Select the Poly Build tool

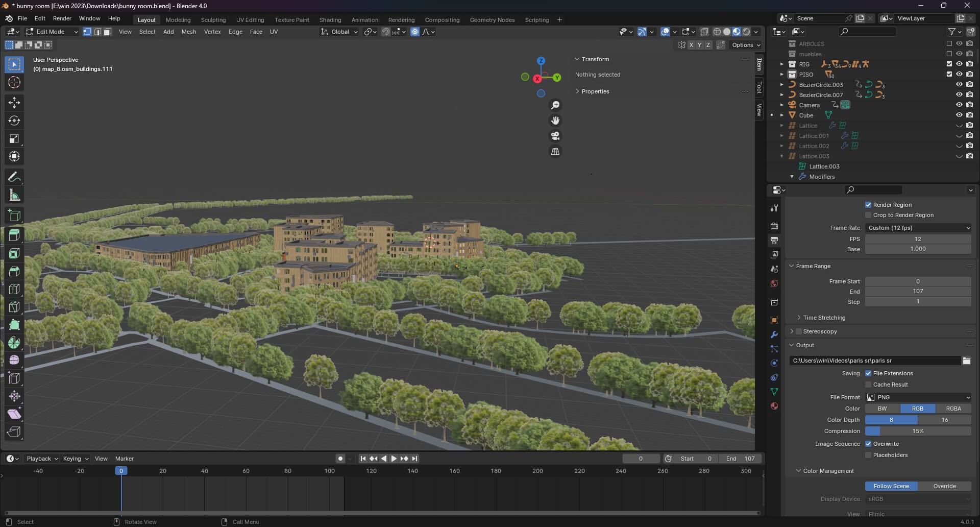click(x=14, y=325)
